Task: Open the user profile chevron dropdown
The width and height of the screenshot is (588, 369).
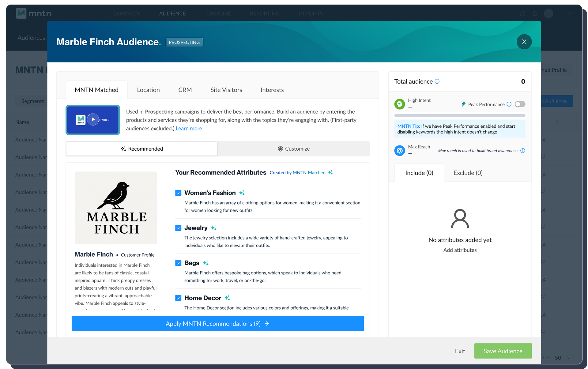Action: click(570, 13)
